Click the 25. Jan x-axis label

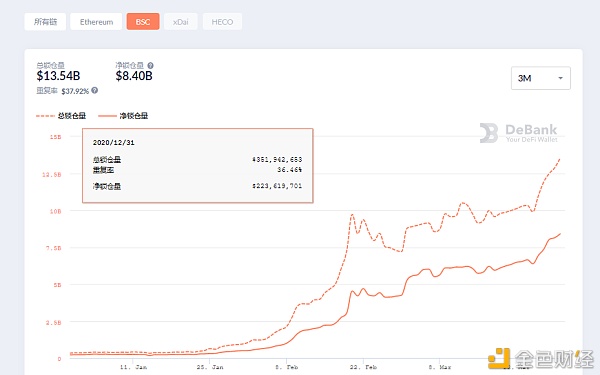210,367
